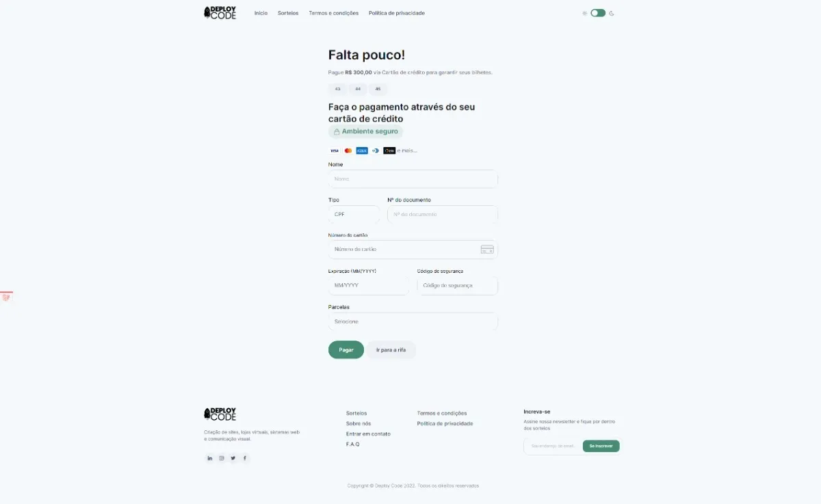Open Sorteios in the top navigation
Screen dimensions: 821x504
(288, 13)
